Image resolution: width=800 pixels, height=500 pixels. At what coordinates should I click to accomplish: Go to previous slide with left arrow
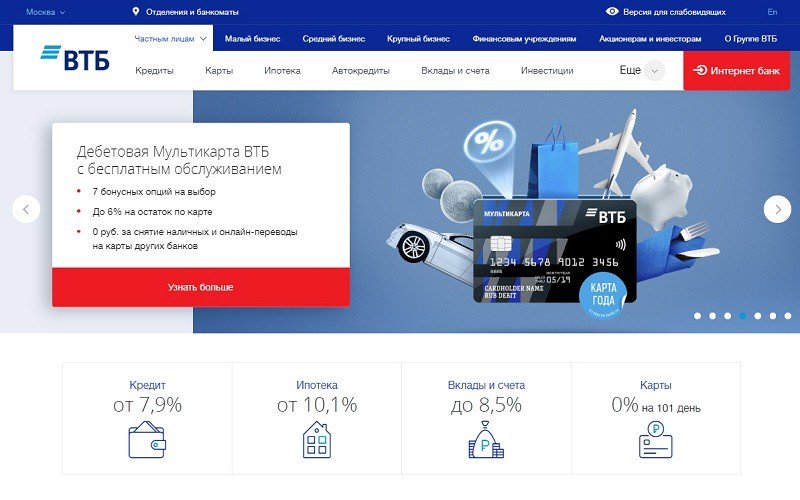coord(26,209)
